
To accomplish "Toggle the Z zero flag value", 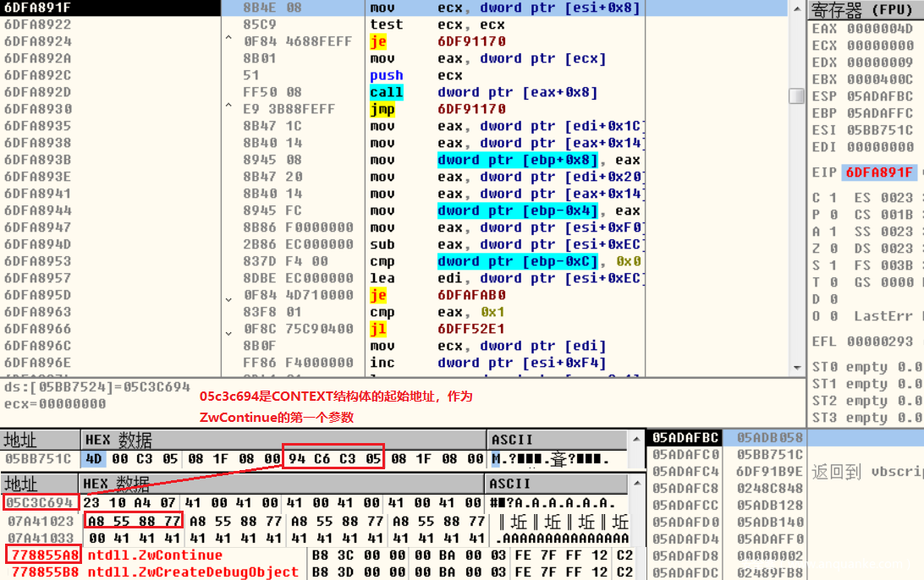I will [x=833, y=249].
